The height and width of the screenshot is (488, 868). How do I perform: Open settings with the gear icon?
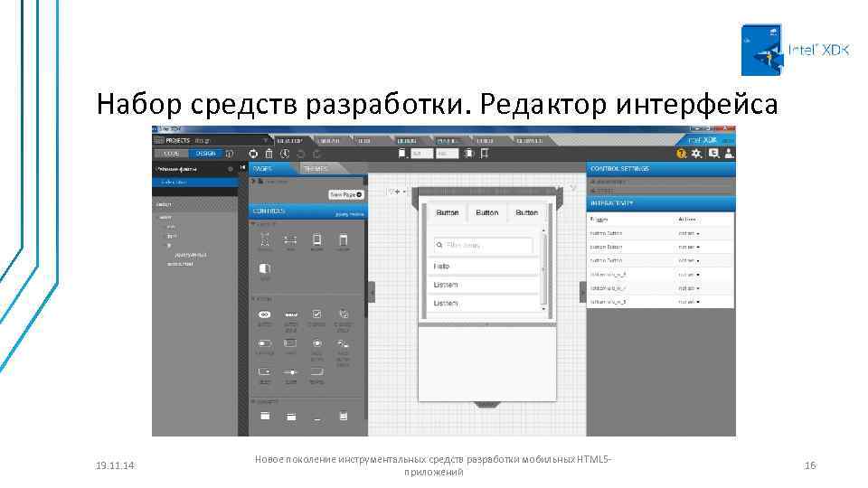click(x=696, y=154)
